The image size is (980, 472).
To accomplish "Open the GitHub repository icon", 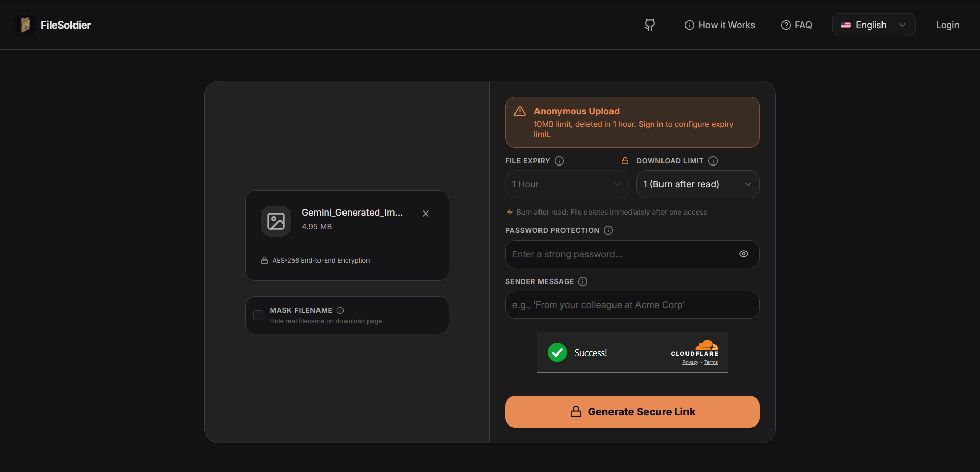I will pyautogui.click(x=649, y=25).
